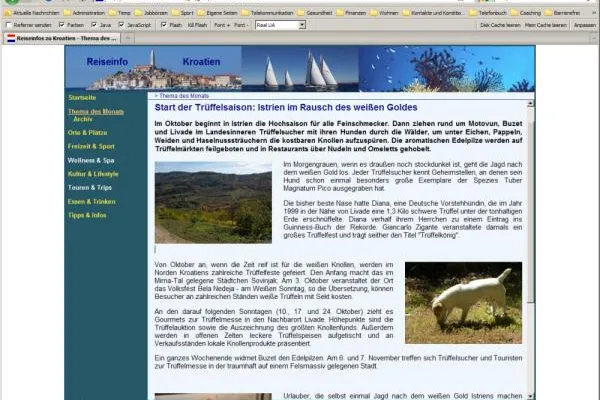The width and height of the screenshot is (600, 400).
Task: Open sidebar link Thema des Monats
Action: [x=96, y=111]
